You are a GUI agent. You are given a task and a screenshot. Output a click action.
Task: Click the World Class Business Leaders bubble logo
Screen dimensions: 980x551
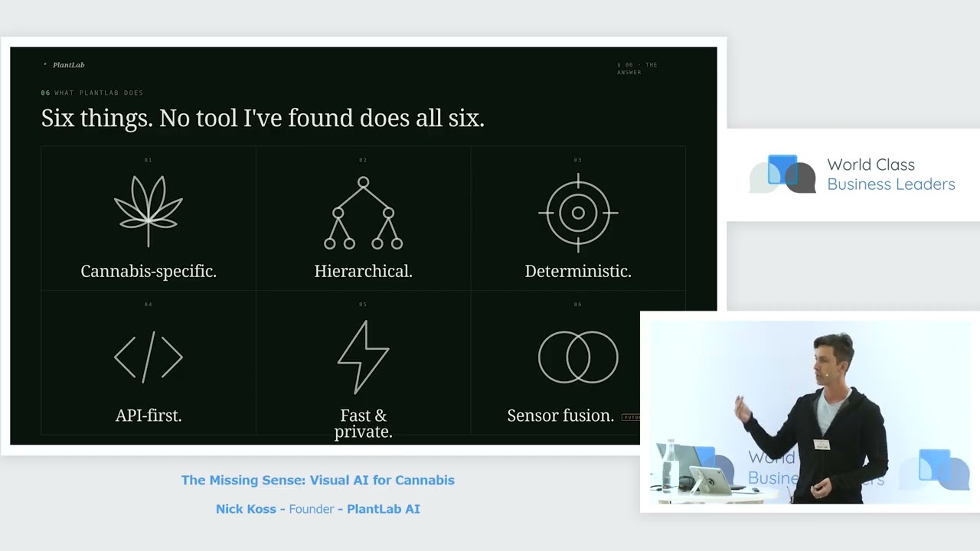(782, 174)
